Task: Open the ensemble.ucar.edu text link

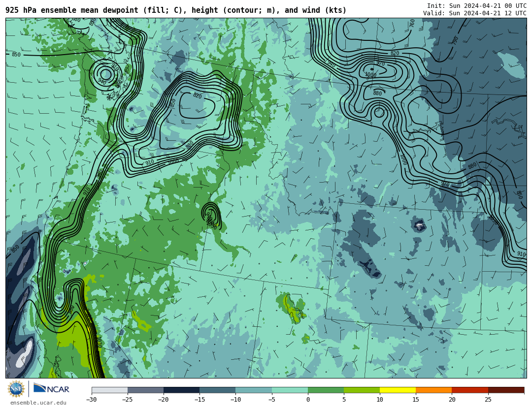Action: tap(38, 403)
